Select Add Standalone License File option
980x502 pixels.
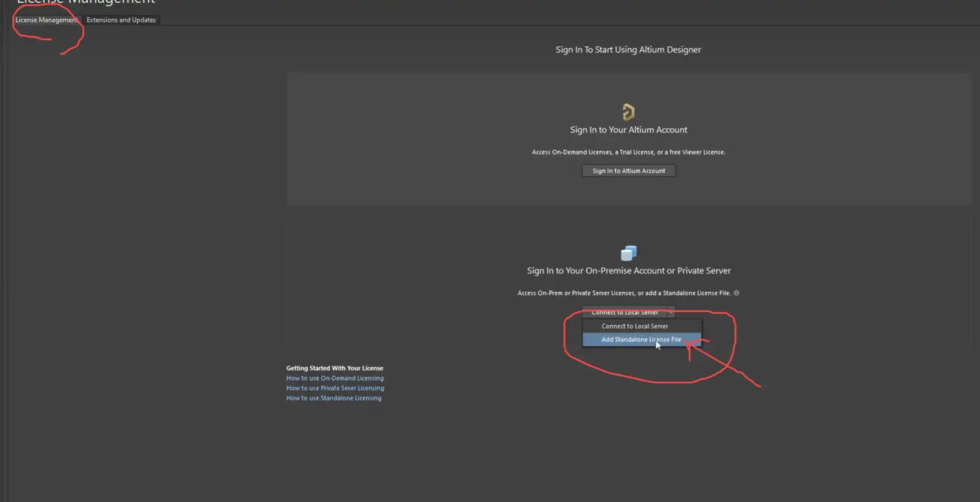641,340
